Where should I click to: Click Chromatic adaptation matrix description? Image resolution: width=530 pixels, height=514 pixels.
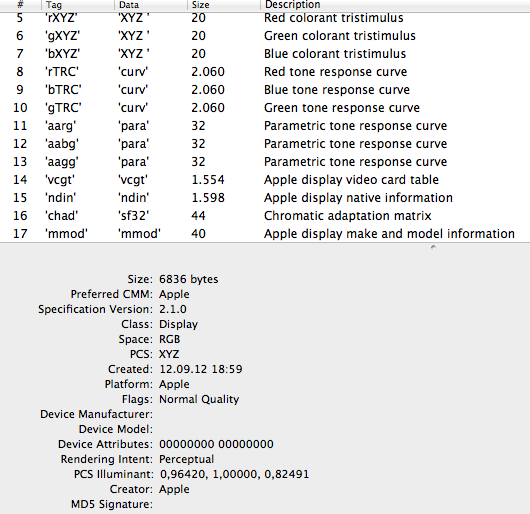coord(348,216)
